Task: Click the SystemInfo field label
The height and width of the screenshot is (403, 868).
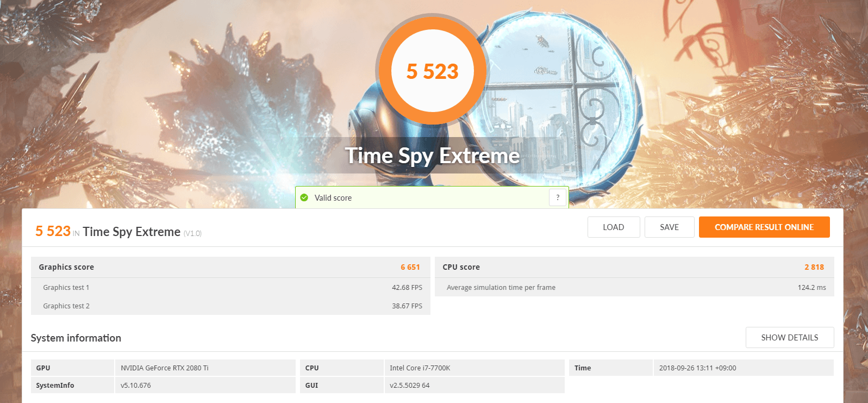Action: (55, 386)
